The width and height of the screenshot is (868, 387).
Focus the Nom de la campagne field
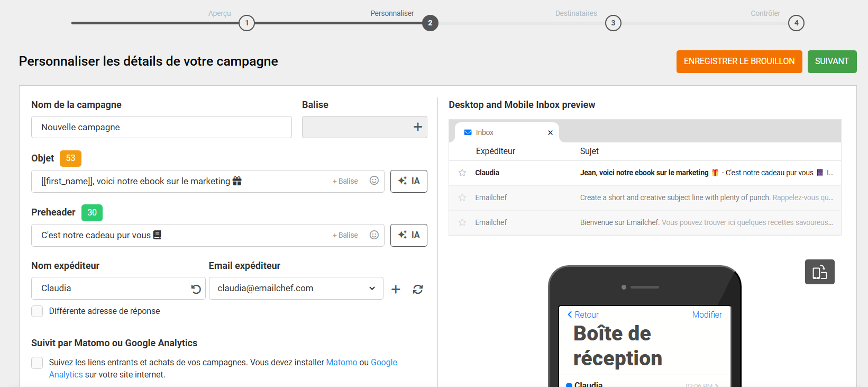coord(161,127)
